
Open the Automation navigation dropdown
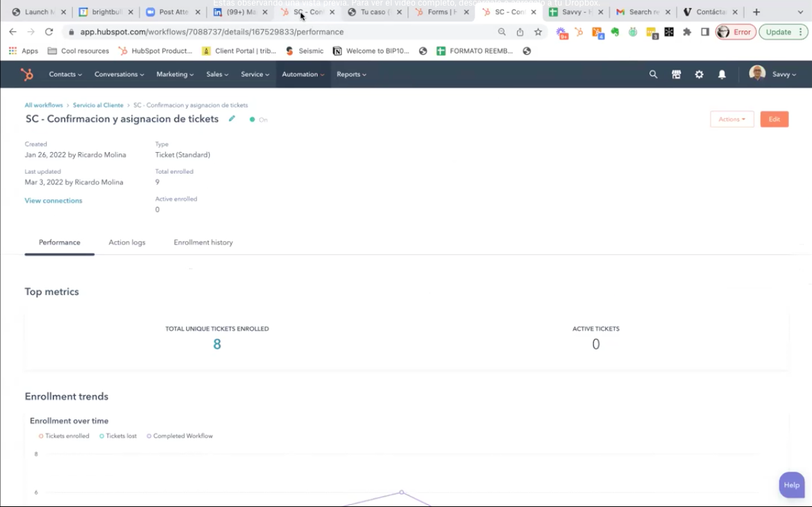(x=303, y=74)
